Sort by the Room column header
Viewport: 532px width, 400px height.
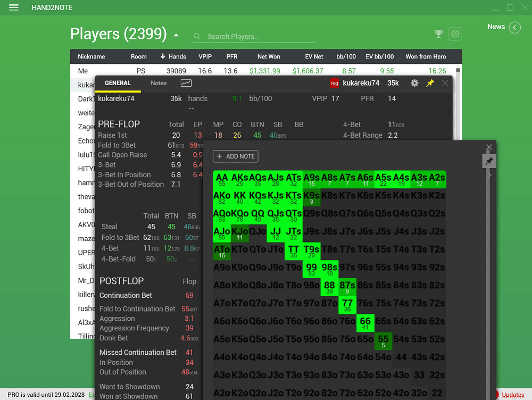coord(139,57)
